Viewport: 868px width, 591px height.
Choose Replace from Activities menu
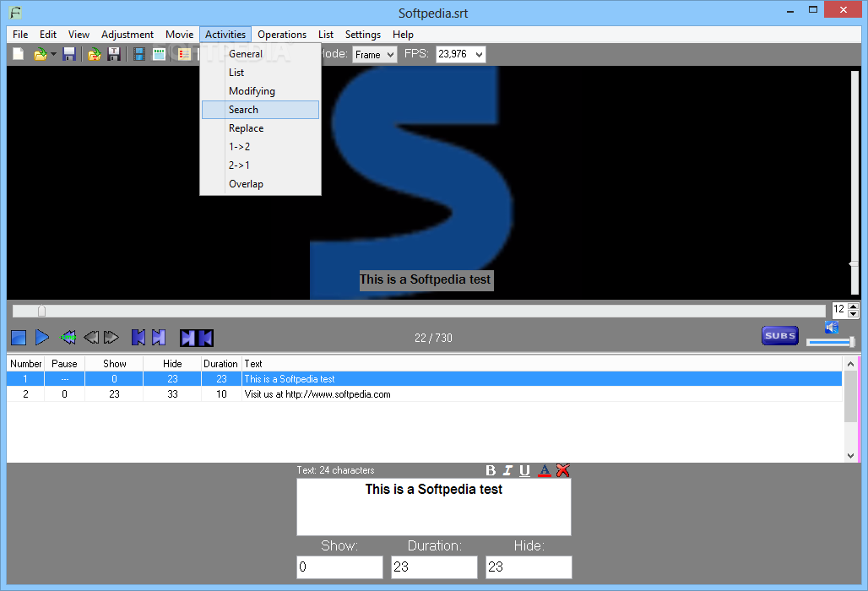pyautogui.click(x=261, y=127)
